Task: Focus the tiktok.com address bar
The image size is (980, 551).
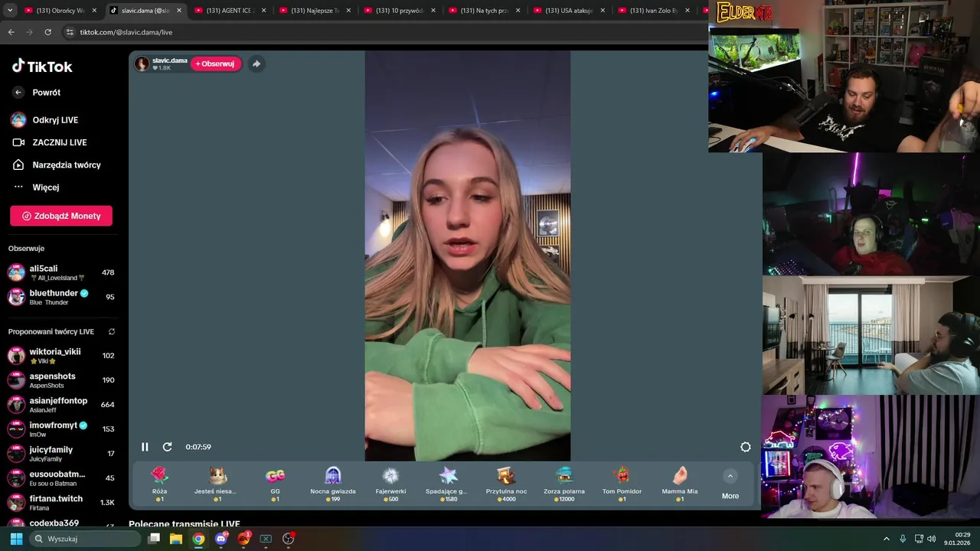Action: [383, 32]
